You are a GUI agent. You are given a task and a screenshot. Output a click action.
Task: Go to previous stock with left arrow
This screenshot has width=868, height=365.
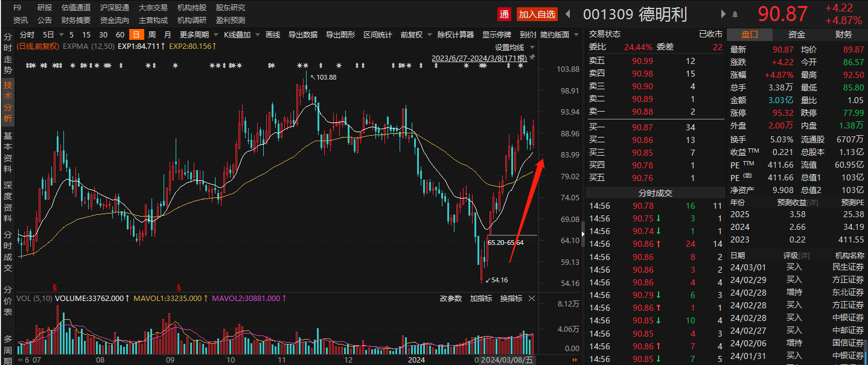(x=567, y=14)
